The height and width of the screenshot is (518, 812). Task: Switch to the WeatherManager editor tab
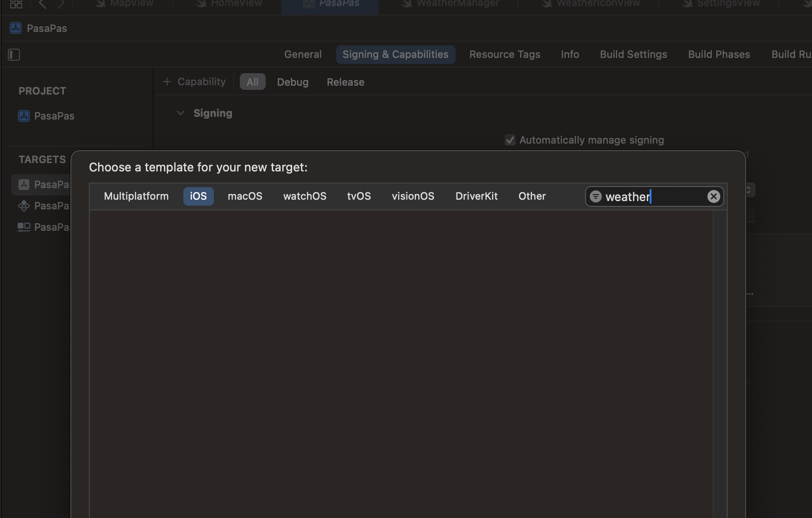point(450,4)
